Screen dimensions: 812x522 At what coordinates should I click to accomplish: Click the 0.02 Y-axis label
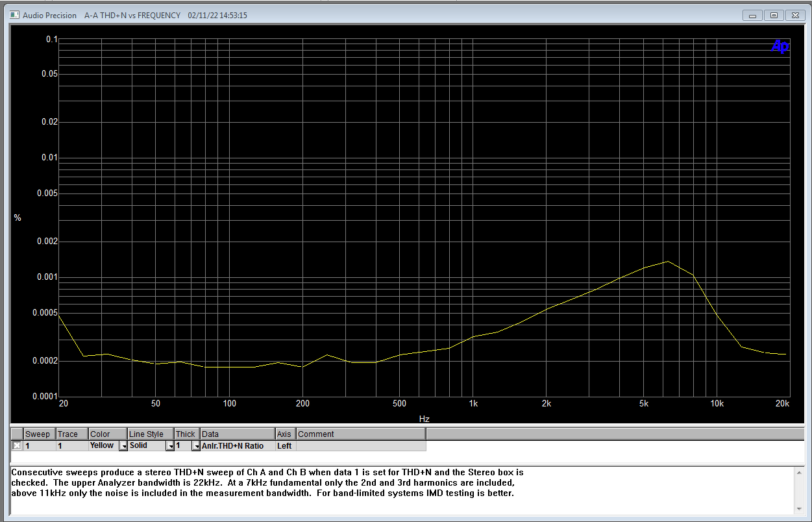[x=49, y=122]
